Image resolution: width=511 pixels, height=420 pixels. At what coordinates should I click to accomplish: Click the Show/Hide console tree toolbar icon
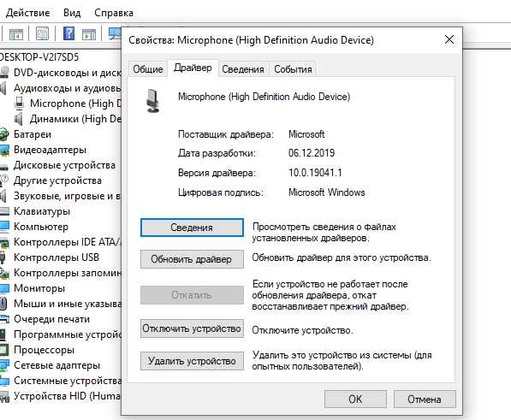(16, 33)
